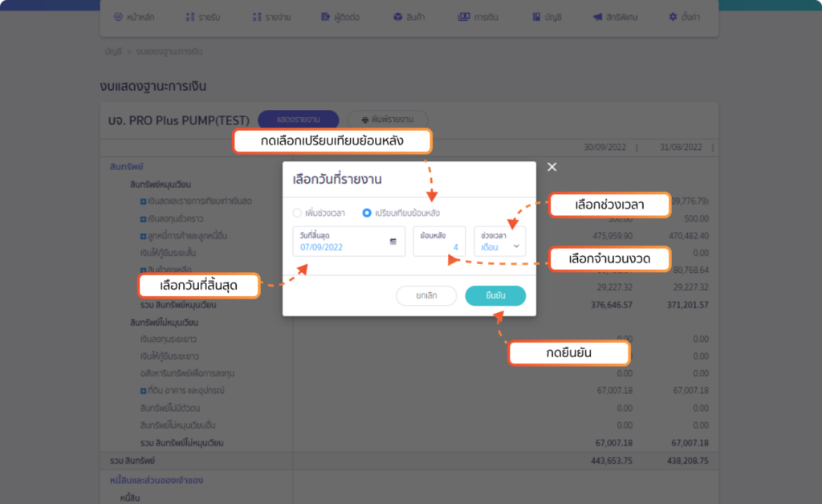Click the สินค้า box icon in navbar

point(398,17)
